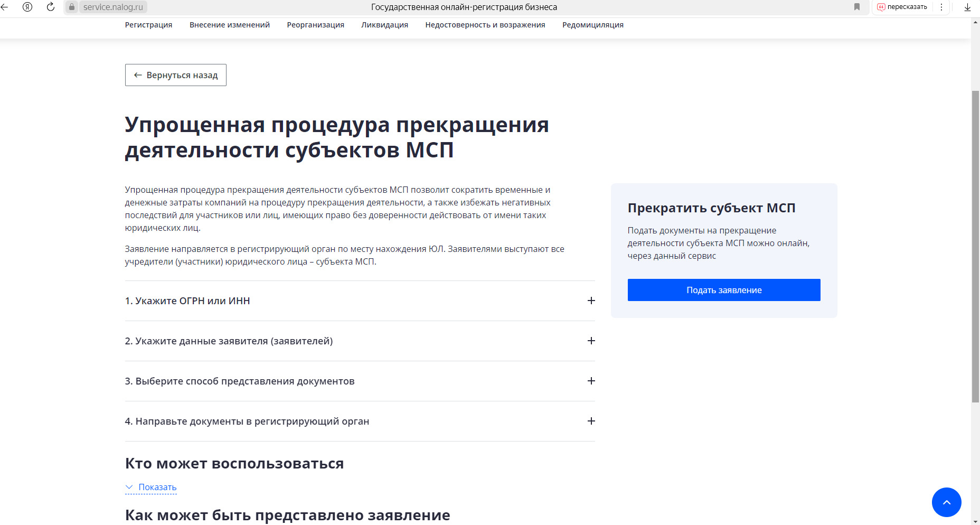Viewport: 980px width, 525px height.
Task: Click the lock icon in address bar
Action: (x=72, y=7)
